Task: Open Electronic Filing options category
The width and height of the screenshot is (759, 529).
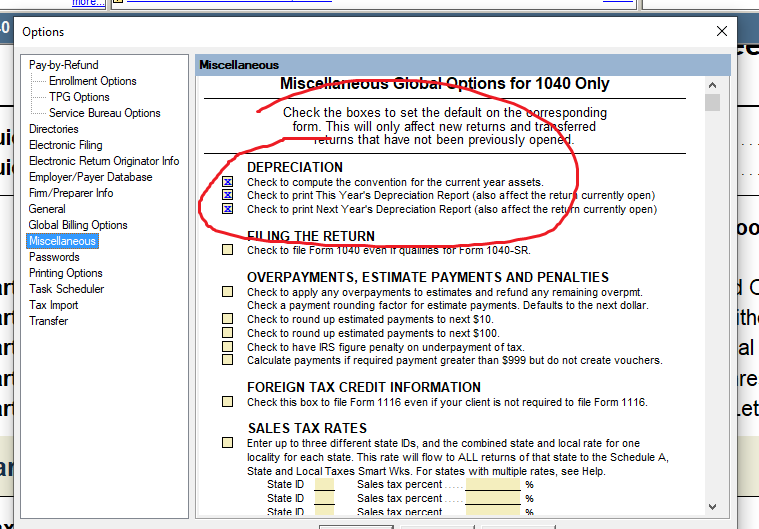Action: [65, 145]
